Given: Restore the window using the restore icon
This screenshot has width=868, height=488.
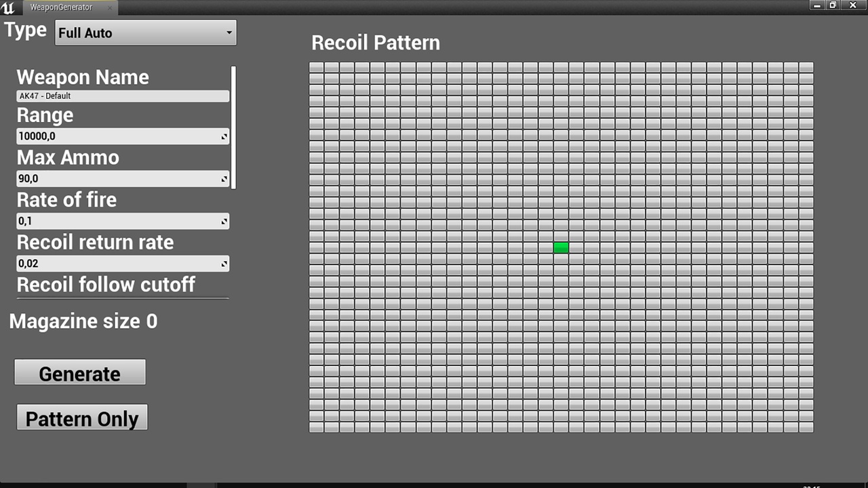Looking at the screenshot, I should pyautogui.click(x=833, y=5).
